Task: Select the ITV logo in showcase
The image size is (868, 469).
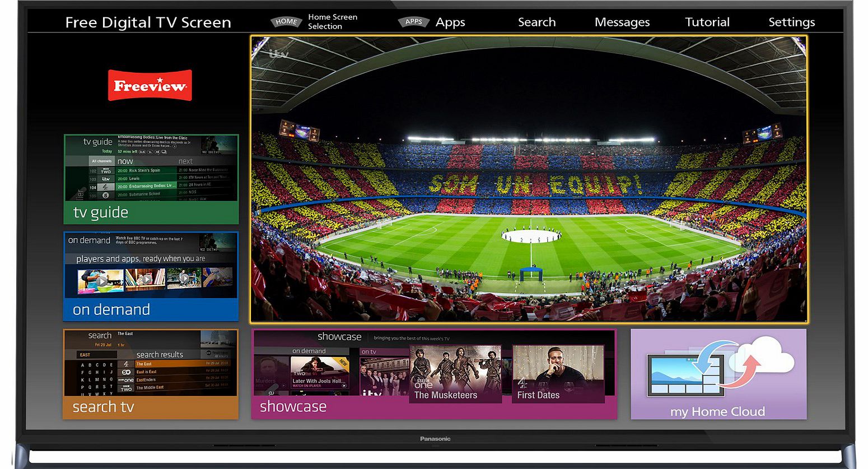Action: pyautogui.click(x=371, y=394)
